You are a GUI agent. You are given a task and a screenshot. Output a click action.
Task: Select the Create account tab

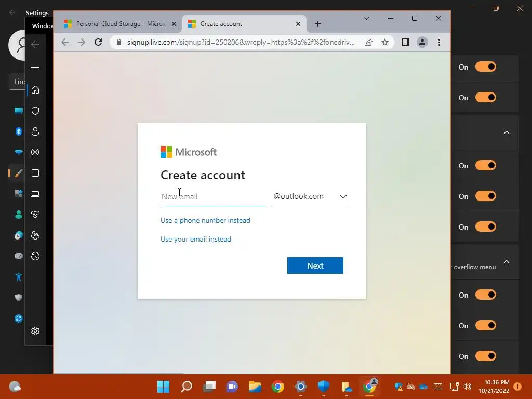pos(244,24)
